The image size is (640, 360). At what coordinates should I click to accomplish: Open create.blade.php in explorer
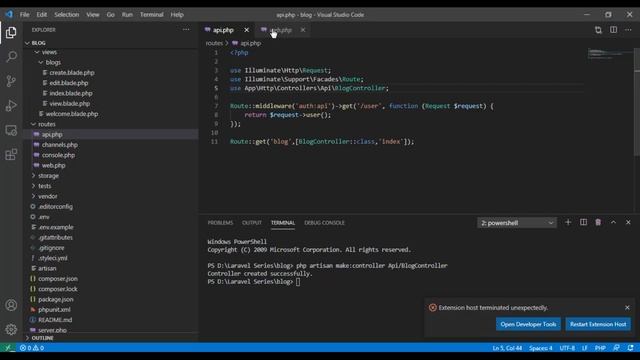[x=72, y=73]
